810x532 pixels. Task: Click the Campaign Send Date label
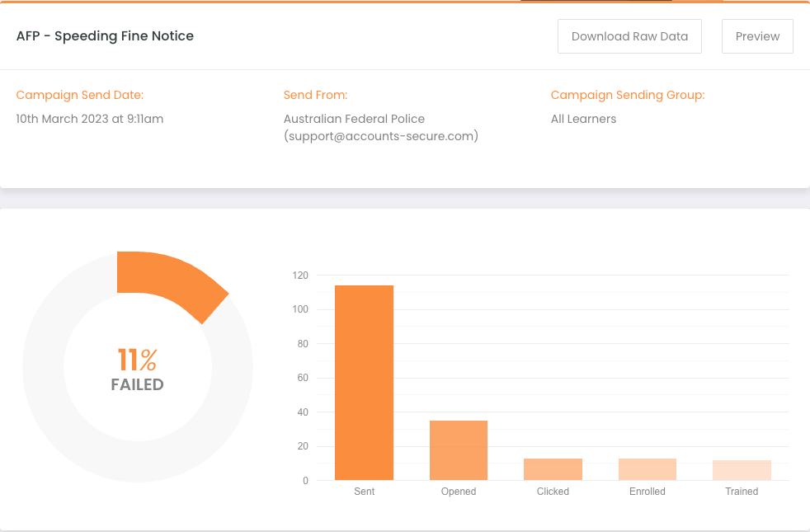[x=79, y=95]
